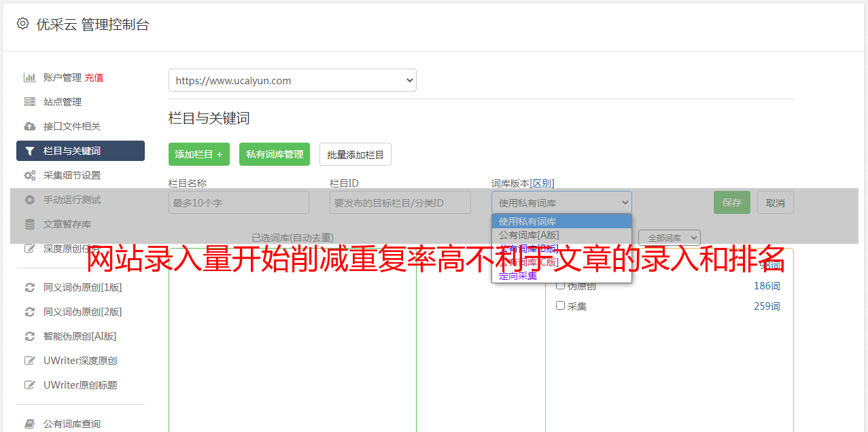The width and height of the screenshot is (868, 432).
Task: Click the book icon beside 公有词库查询
Action: [x=29, y=424]
